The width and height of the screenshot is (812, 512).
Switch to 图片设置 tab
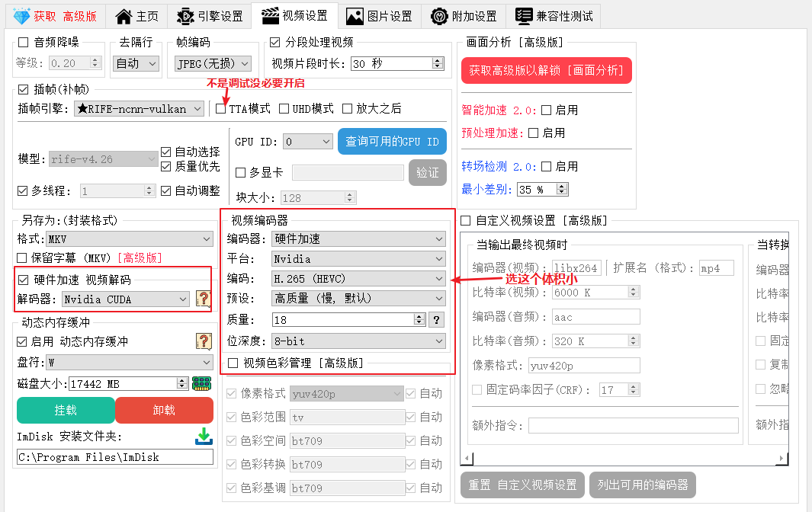pyautogui.click(x=379, y=16)
